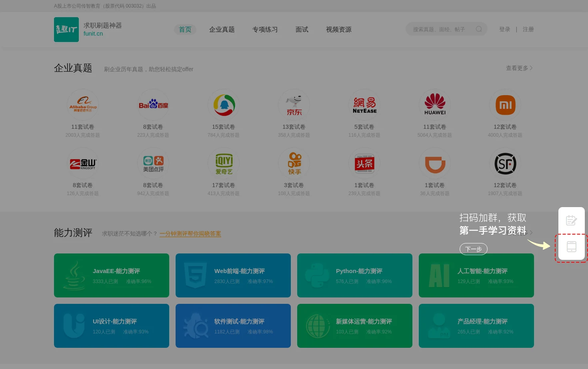
Task: Open the Meituan Dianping logo
Action: click(153, 163)
